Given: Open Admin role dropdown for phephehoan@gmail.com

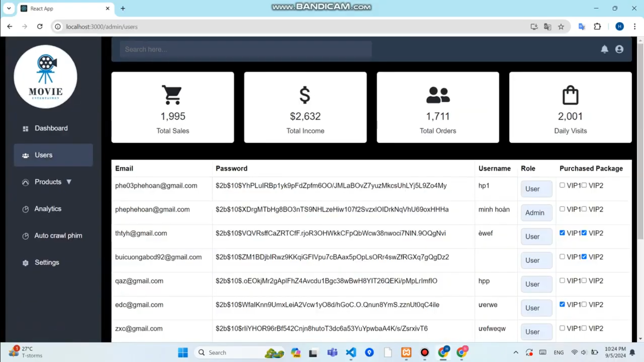Looking at the screenshot, I should pos(537,213).
